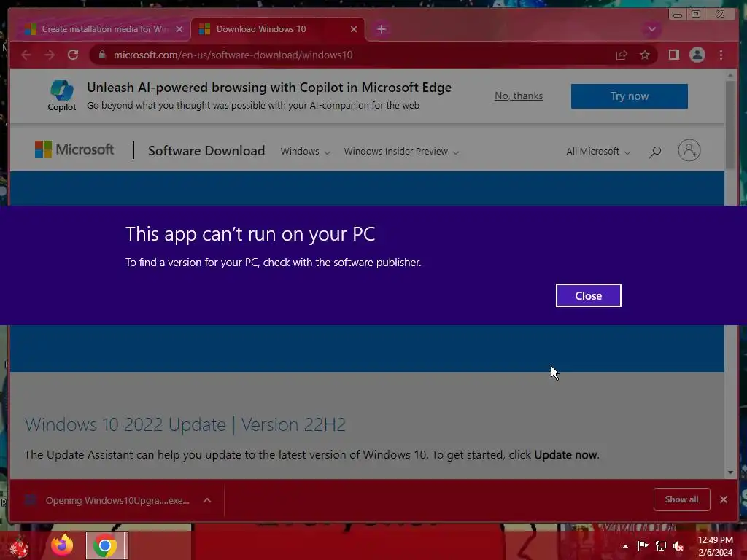
Task: Open network status tray icon
Action: [x=661, y=545]
